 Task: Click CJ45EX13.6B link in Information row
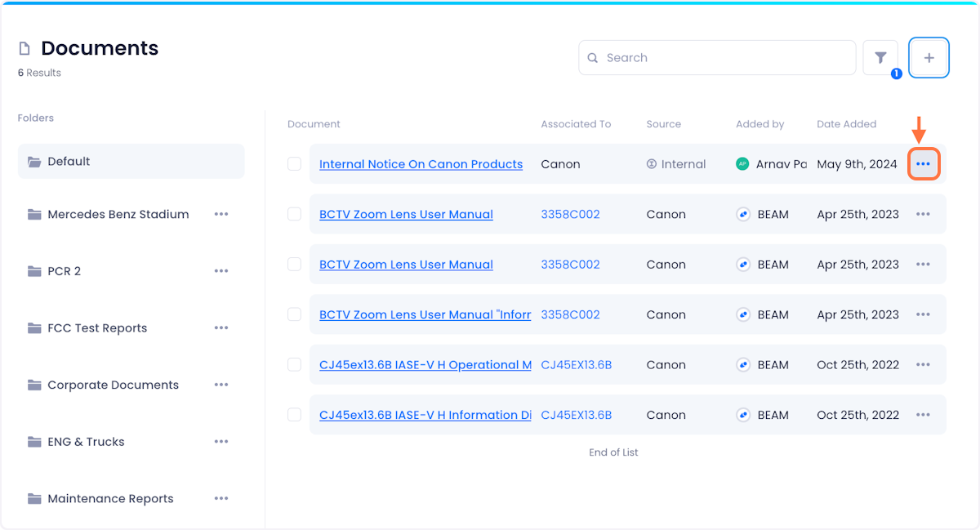tap(577, 415)
